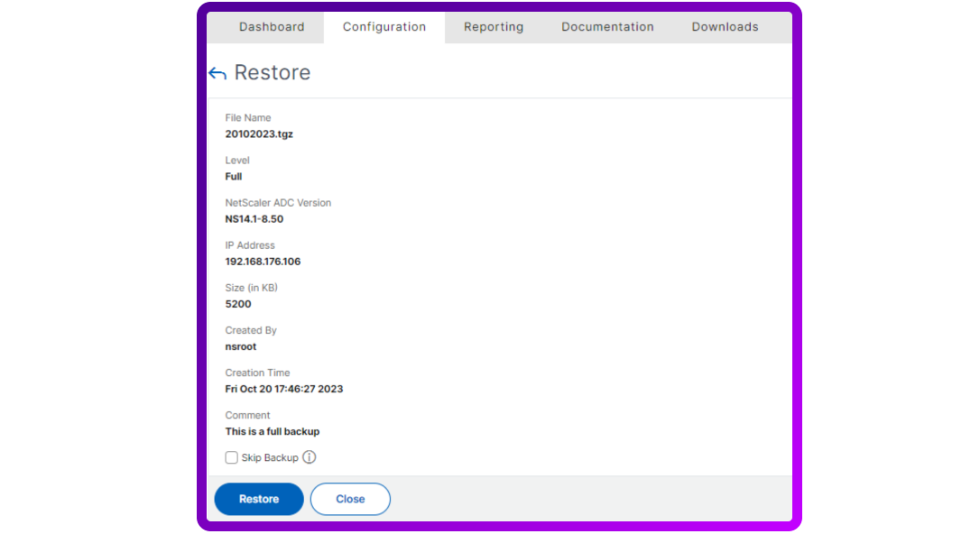980x534 pixels.
Task: Select the Downloads tab
Action: 725,27
